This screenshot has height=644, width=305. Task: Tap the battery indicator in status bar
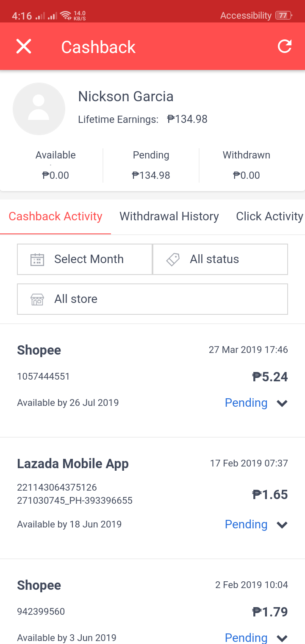(283, 16)
